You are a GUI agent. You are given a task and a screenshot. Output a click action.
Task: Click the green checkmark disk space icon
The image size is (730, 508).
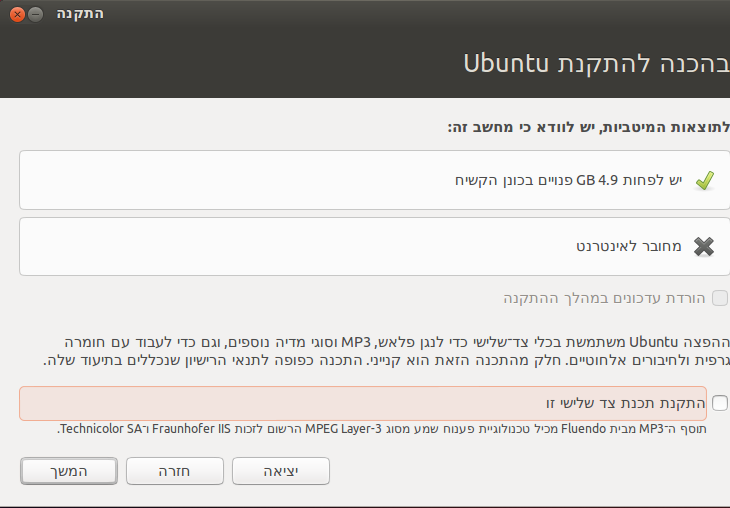click(x=704, y=180)
